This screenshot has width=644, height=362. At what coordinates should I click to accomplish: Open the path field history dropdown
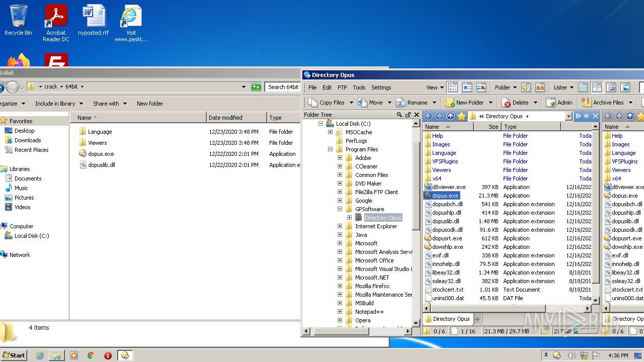[569, 116]
